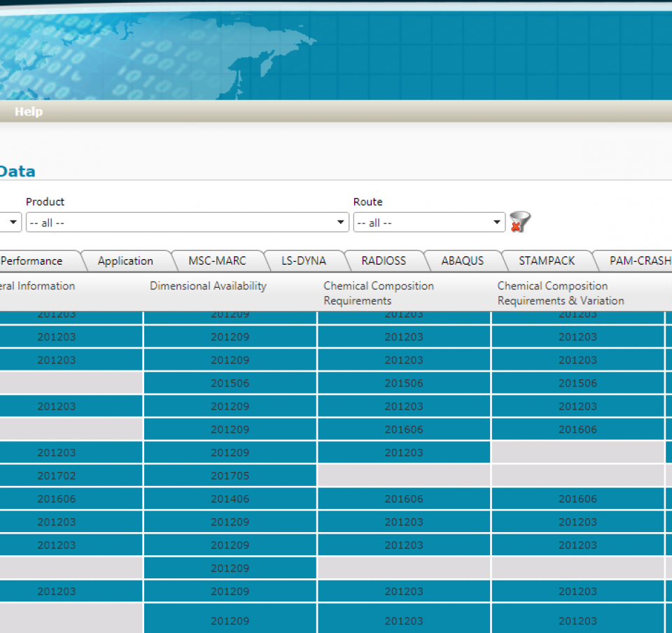Clear filters with the funnel icon
The height and width of the screenshot is (633, 672).
pyautogui.click(x=520, y=222)
